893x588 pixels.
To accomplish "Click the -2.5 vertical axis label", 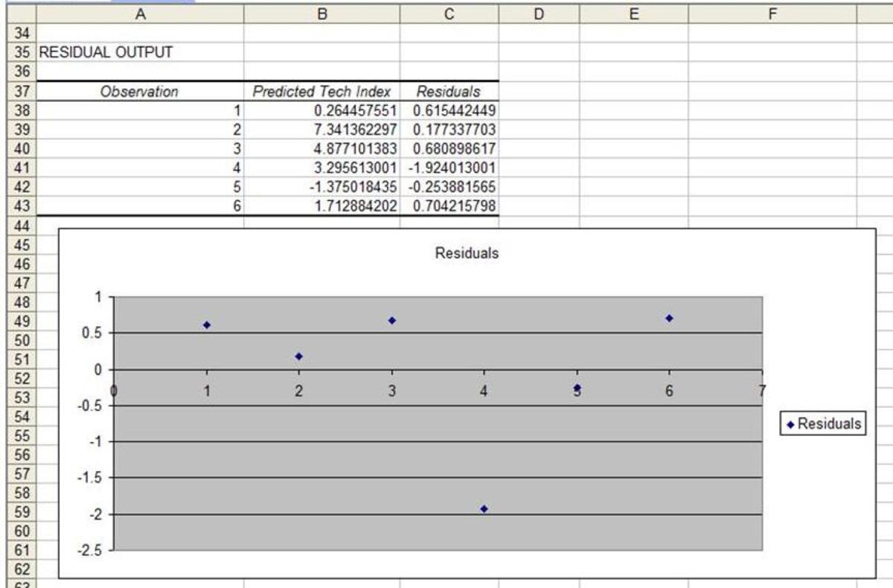I will (x=94, y=551).
